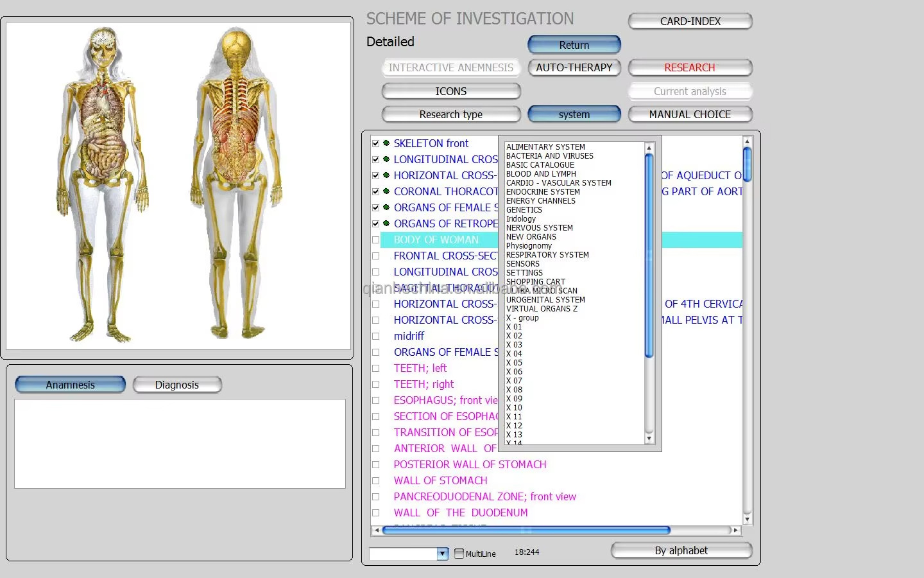Viewport: 924px width, 578px height.
Task: Click the system popup list's scroll-down arrow
Action: click(x=649, y=439)
